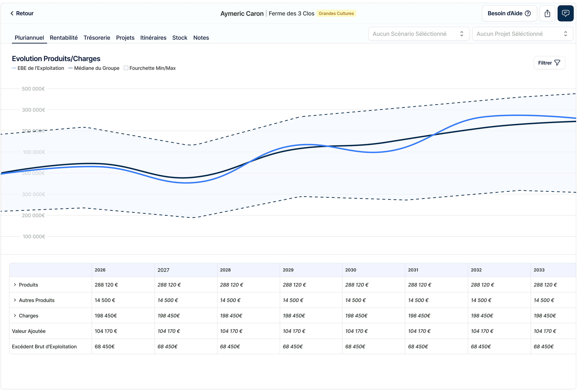Toggle Fourchette Min/Max legend box

(x=126, y=68)
